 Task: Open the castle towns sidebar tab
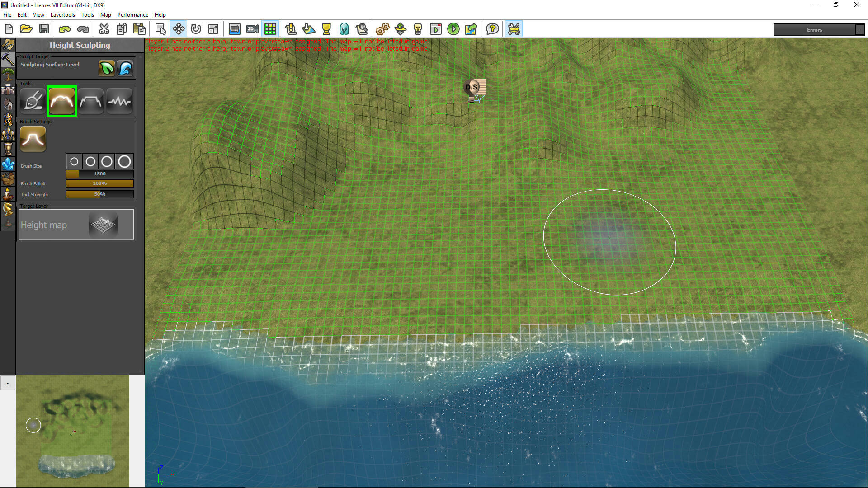tap(8, 89)
